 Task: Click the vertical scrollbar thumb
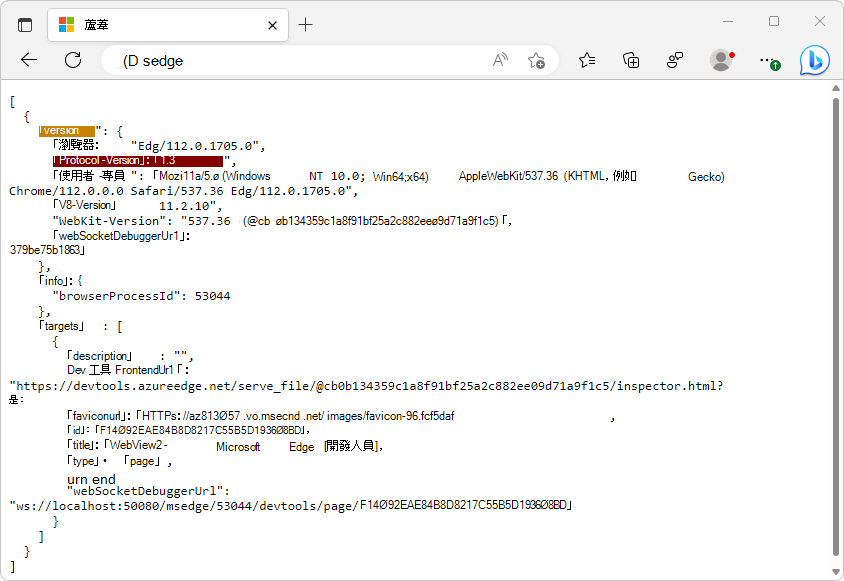coord(835,326)
